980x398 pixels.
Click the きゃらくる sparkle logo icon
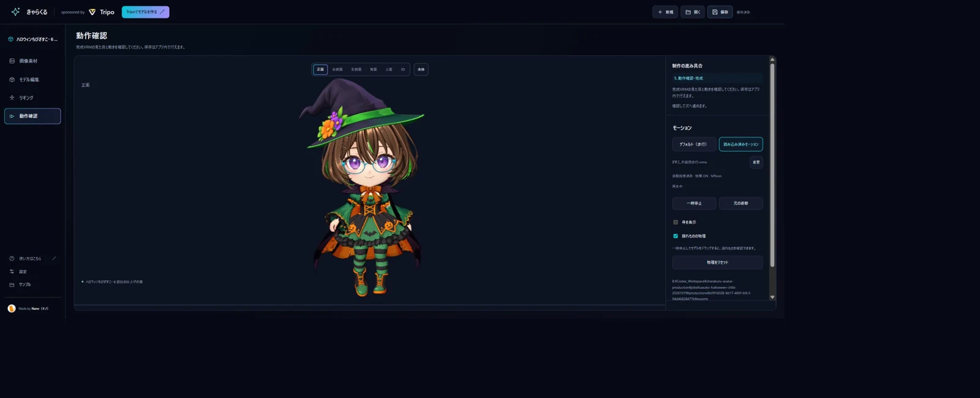(x=15, y=12)
